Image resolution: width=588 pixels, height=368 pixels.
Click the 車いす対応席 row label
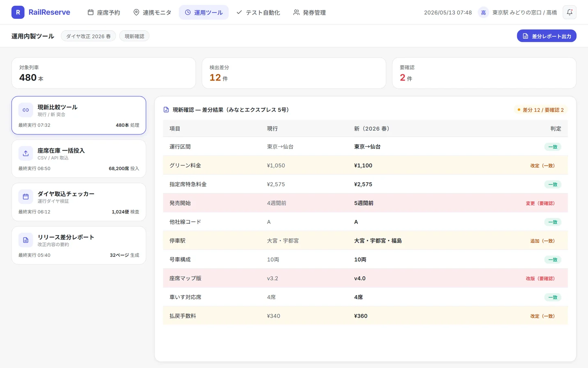[185, 297]
